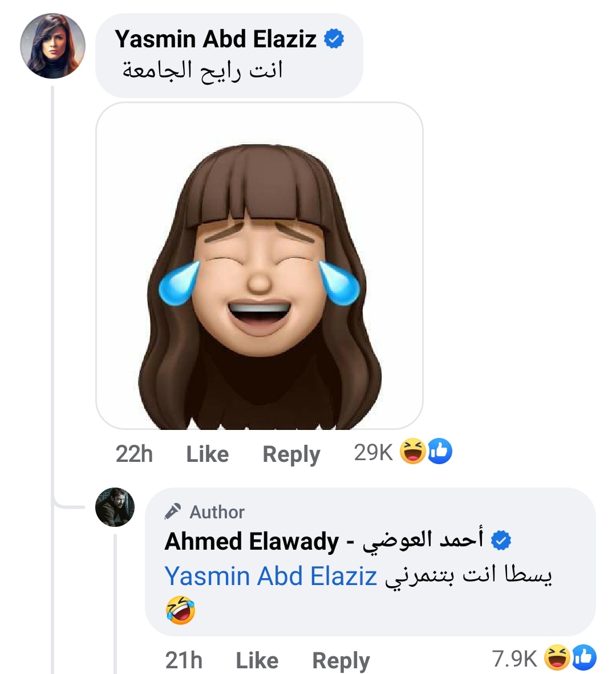Open the crying-laughing Memoji sticker
Screen dimensions: 616x674
tap(260, 266)
